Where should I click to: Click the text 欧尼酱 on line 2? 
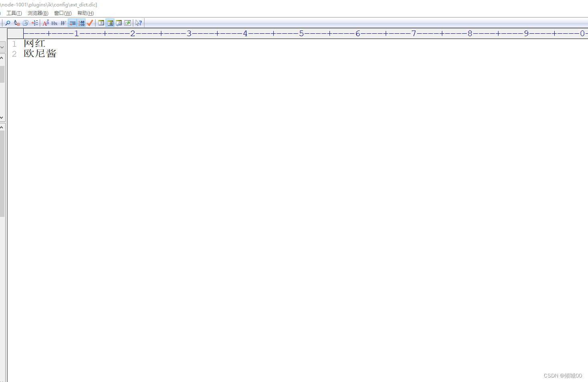pyautogui.click(x=40, y=53)
